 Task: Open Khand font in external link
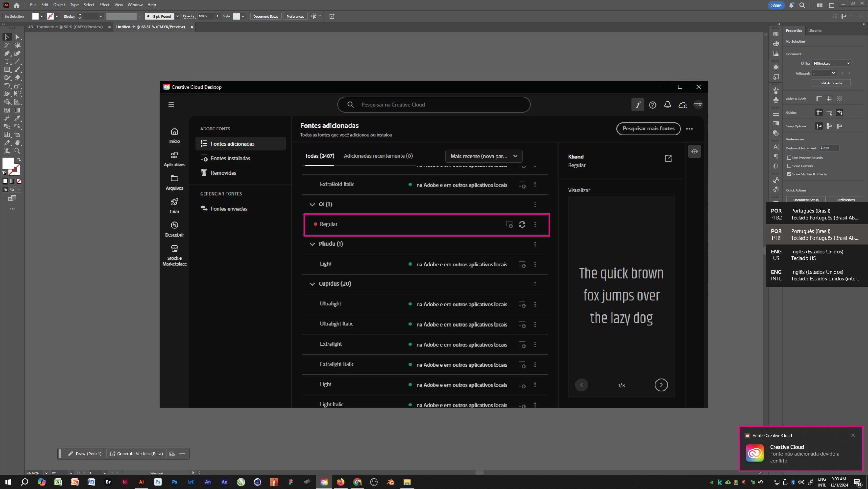pyautogui.click(x=668, y=159)
